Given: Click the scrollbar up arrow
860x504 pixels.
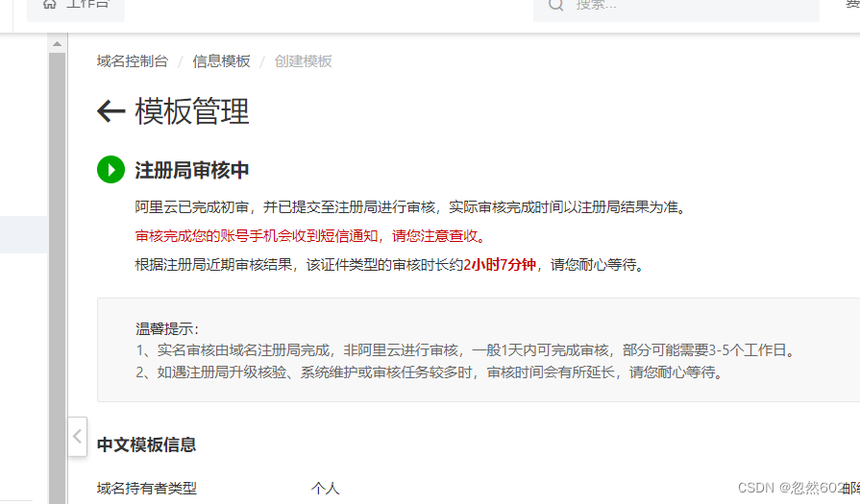Looking at the screenshot, I should pyautogui.click(x=57, y=43).
